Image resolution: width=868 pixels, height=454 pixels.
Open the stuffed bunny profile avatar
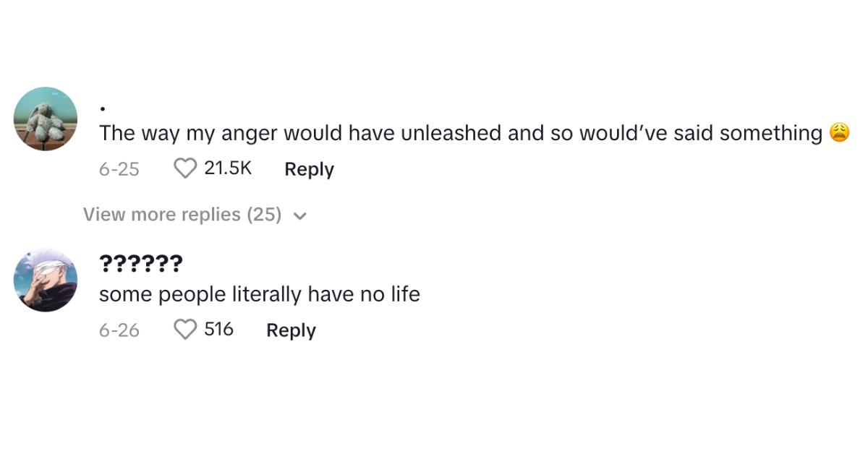(46, 119)
